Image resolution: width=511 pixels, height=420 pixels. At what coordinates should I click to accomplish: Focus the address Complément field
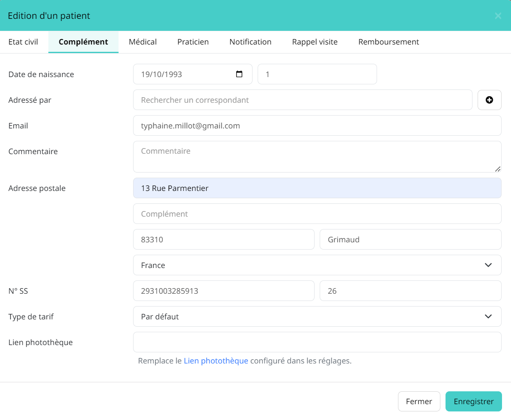pos(317,214)
